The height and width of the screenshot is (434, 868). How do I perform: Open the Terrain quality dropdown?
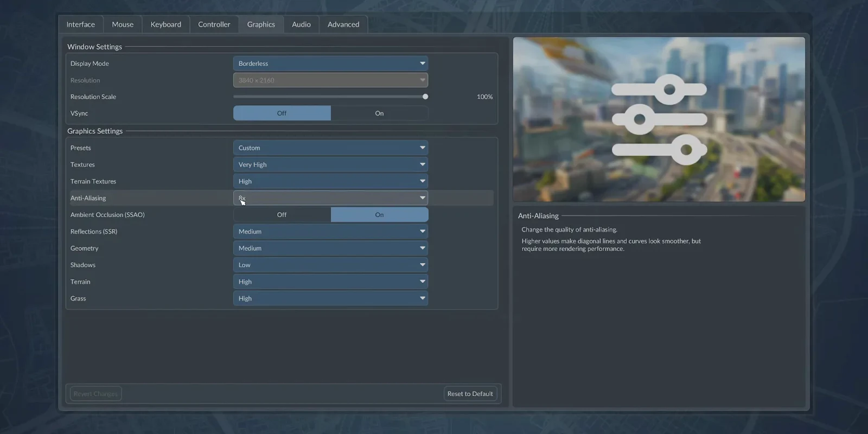[330, 282]
